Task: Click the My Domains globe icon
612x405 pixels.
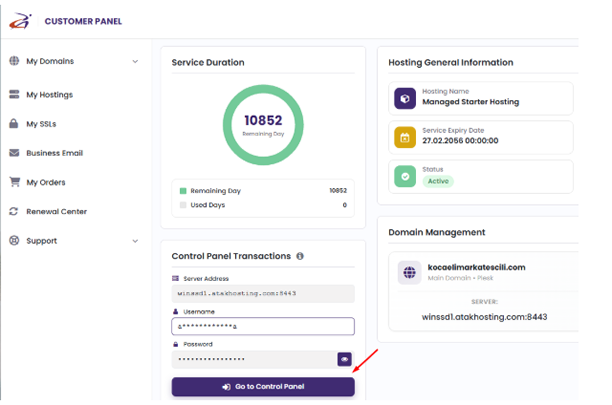Action: pos(14,61)
